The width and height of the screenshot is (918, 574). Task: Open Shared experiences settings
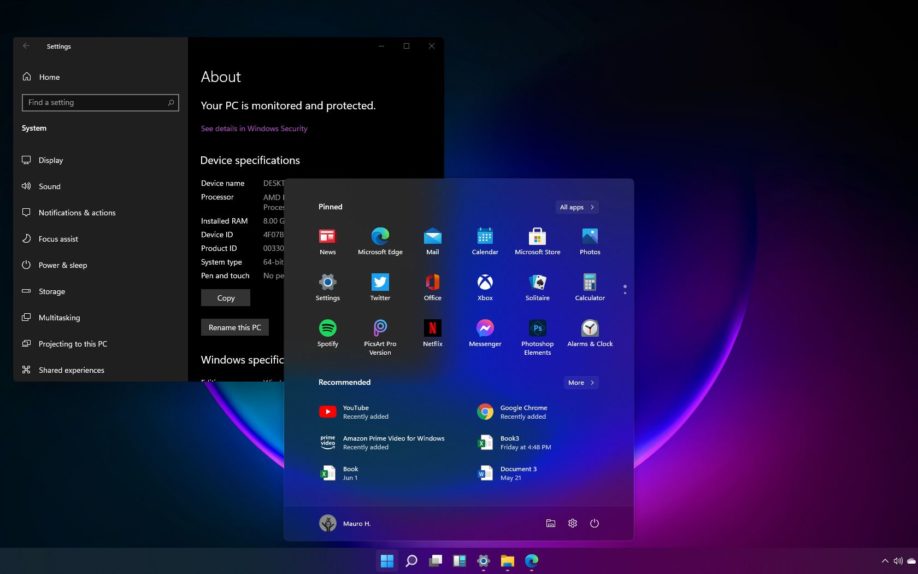[x=63, y=370]
